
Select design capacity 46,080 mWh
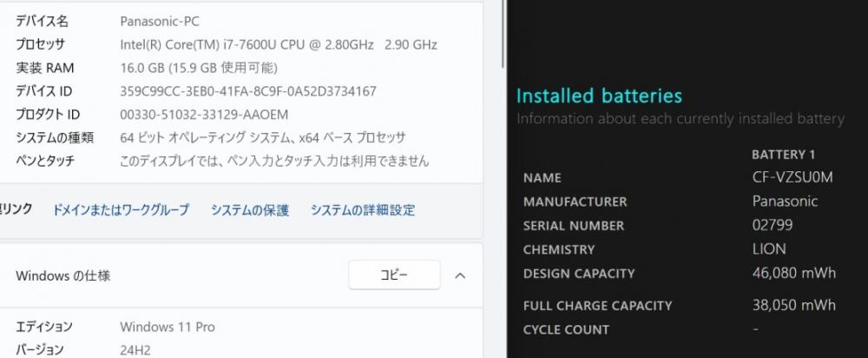[794, 273]
